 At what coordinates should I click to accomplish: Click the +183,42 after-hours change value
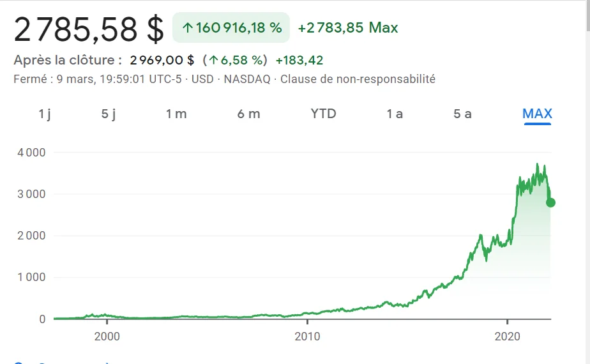(x=299, y=61)
